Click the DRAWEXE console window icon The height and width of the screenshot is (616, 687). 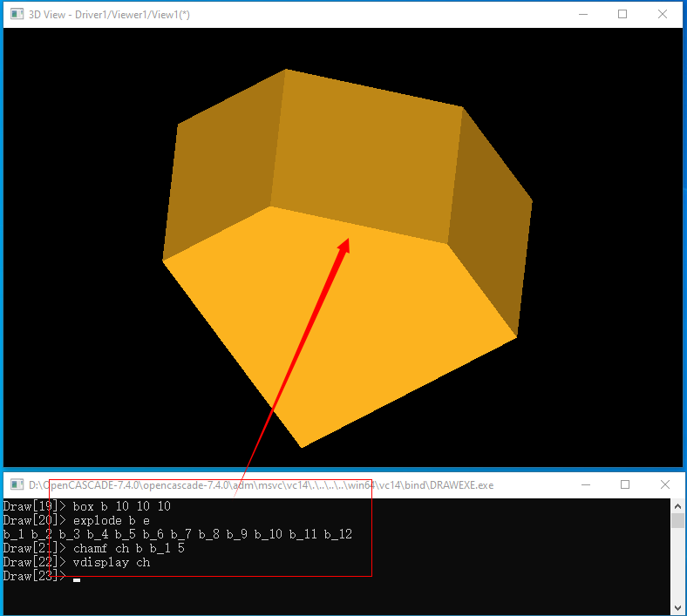click(x=17, y=484)
